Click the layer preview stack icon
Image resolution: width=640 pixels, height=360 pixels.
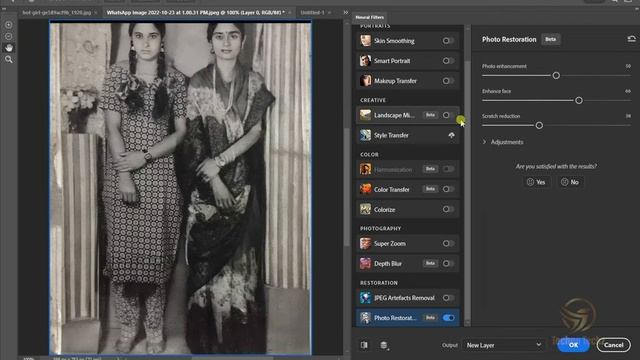point(384,345)
